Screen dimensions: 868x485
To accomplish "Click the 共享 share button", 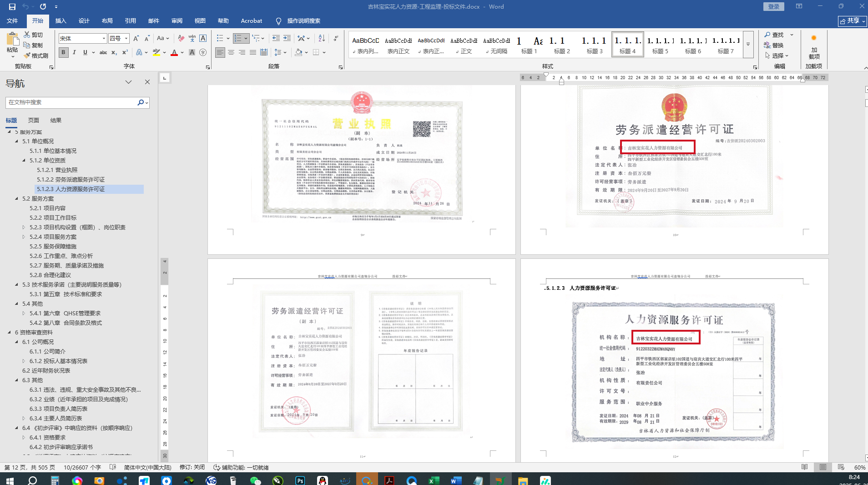I will point(853,21).
